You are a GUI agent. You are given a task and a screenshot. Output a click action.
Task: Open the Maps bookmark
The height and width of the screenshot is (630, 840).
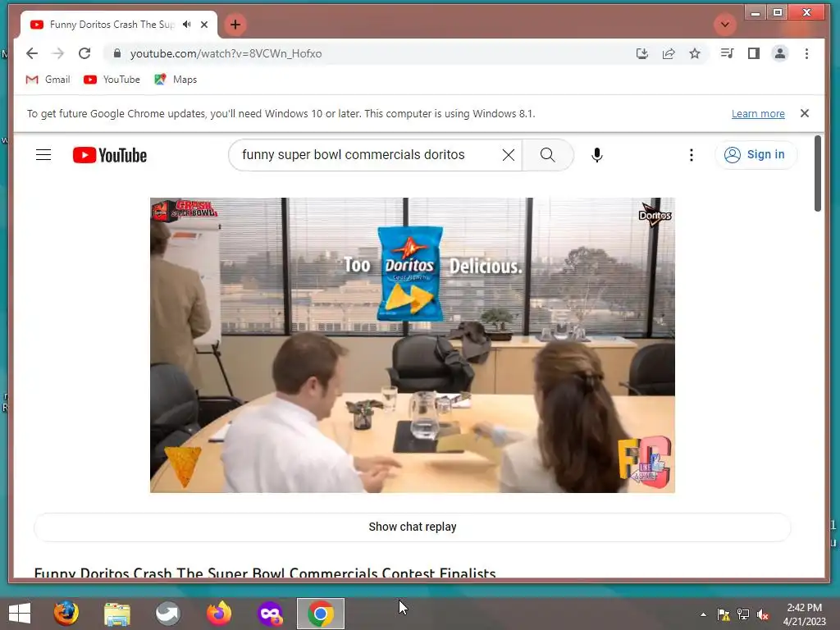tap(176, 80)
